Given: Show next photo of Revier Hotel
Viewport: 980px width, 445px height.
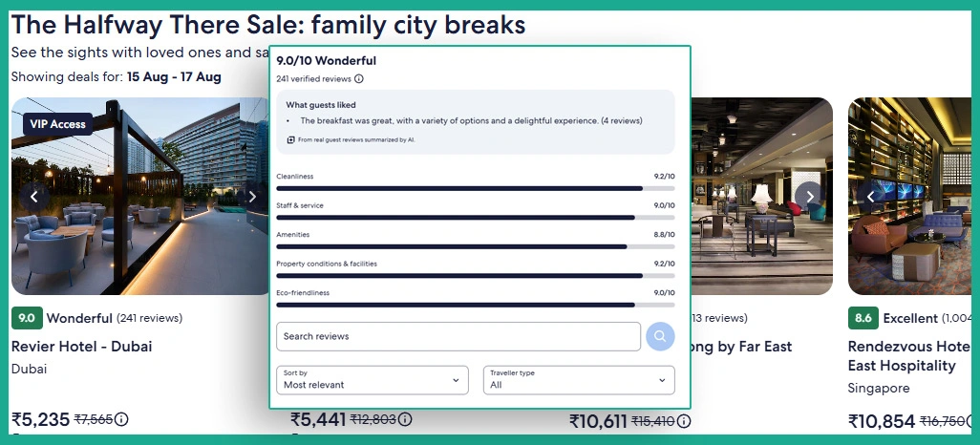Looking at the screenshot, I should 252,197.
